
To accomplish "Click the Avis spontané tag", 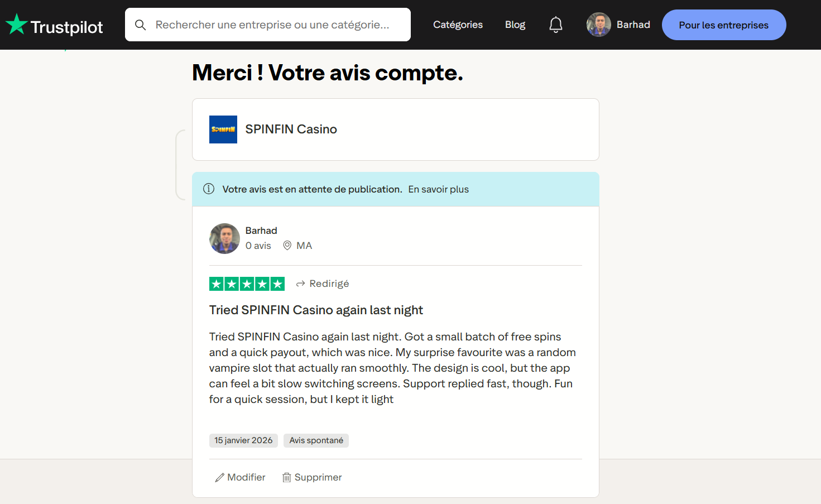I will (x=316, y=440).
